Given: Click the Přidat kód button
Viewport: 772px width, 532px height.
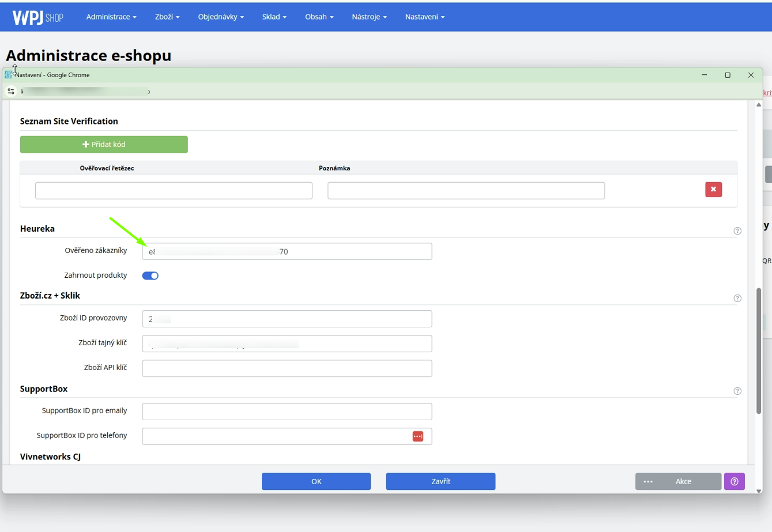Looking at the screenshot, I should coord(104,144).
